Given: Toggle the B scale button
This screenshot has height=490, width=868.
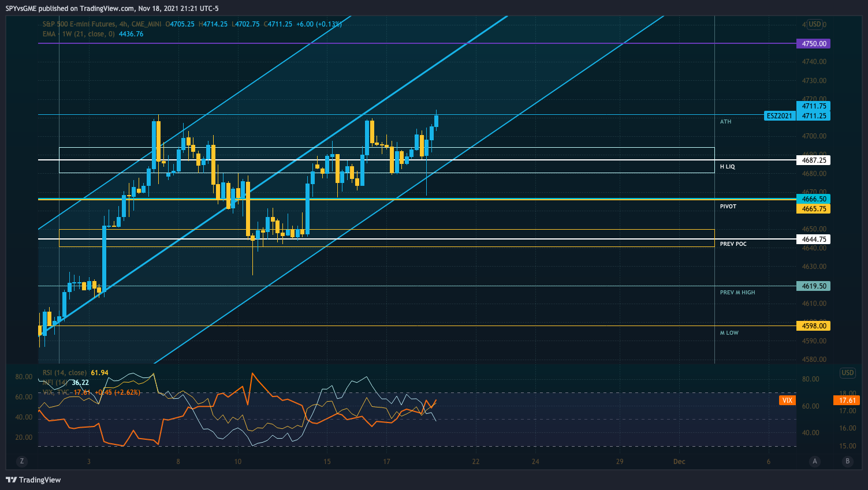Looking at the screenshot, I should pos(848,461).
